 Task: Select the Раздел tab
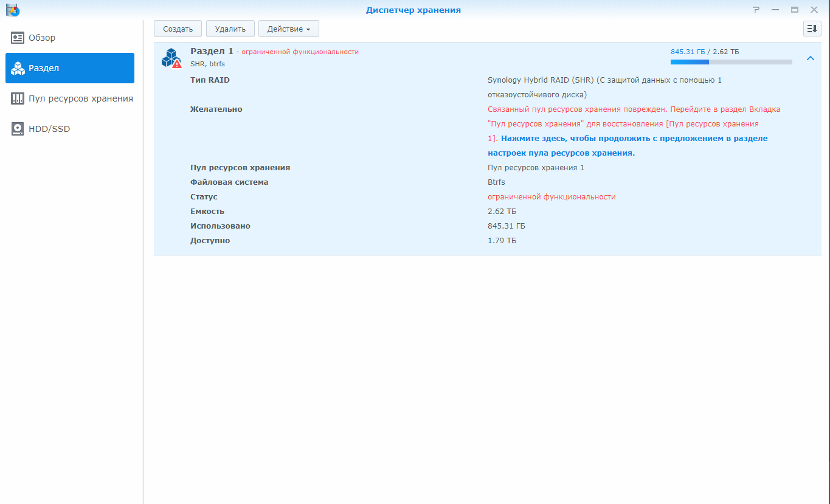[70, 68]
